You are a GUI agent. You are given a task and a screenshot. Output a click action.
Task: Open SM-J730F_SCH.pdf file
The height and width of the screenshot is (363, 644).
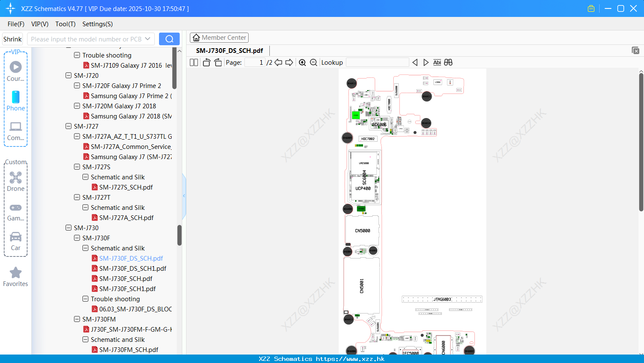pyautogui.click(x=126, y=278)
